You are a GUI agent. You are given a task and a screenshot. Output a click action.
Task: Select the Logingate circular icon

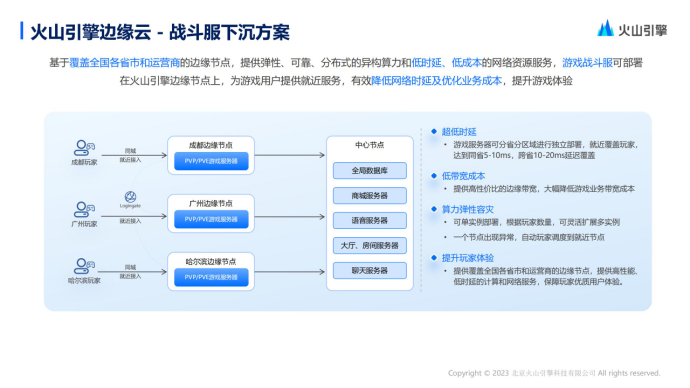(130, 197)
